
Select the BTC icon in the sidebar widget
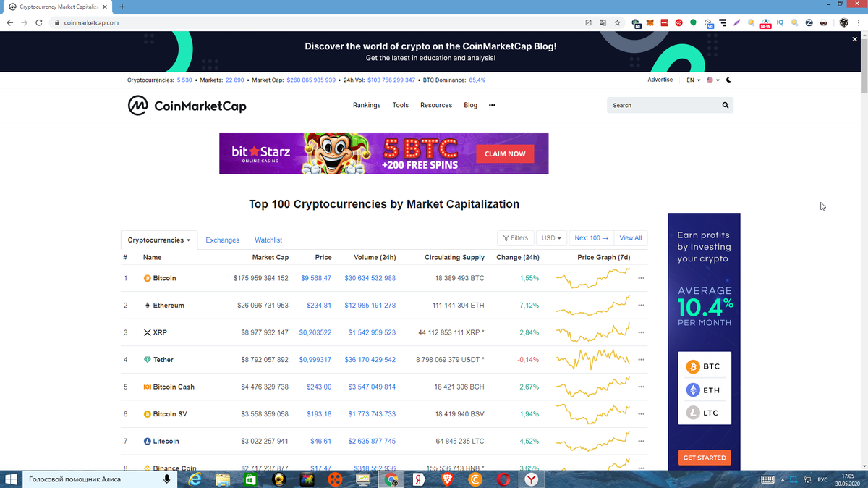click(692, 366)
